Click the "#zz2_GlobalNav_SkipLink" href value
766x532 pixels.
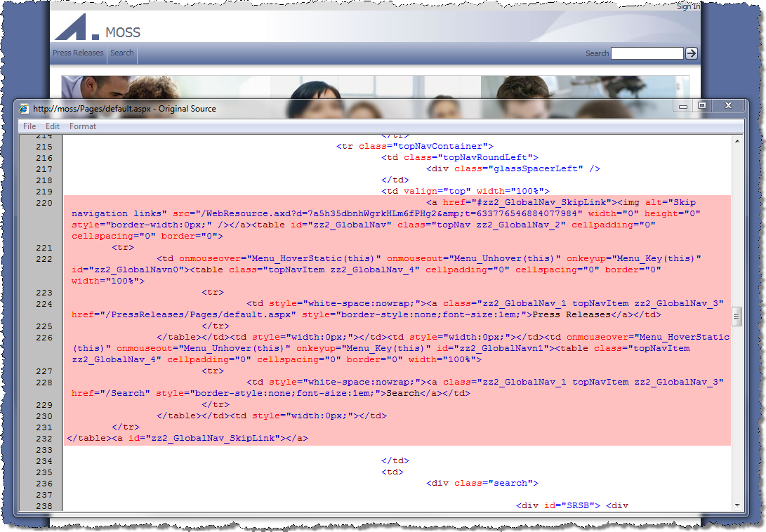[x=541, y=202]
